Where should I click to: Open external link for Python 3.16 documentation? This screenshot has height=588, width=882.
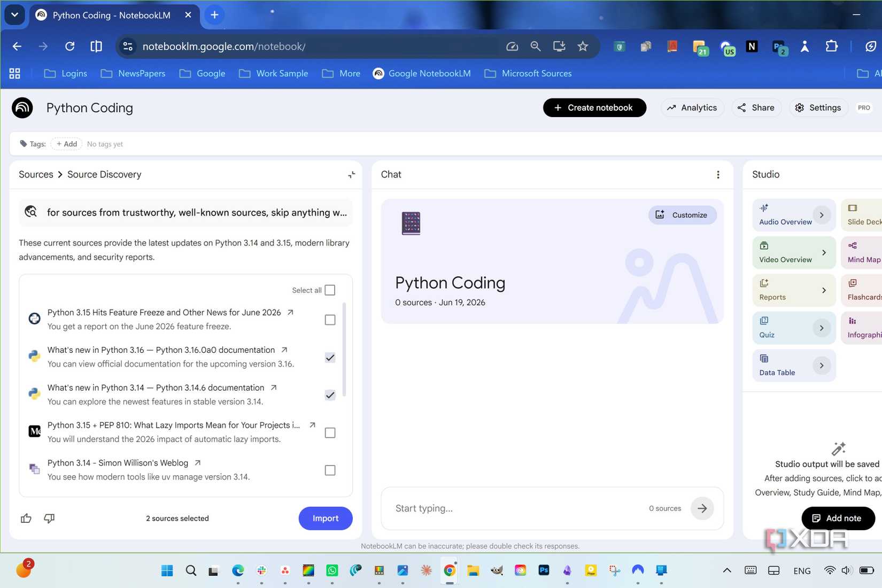pos(284,350)
